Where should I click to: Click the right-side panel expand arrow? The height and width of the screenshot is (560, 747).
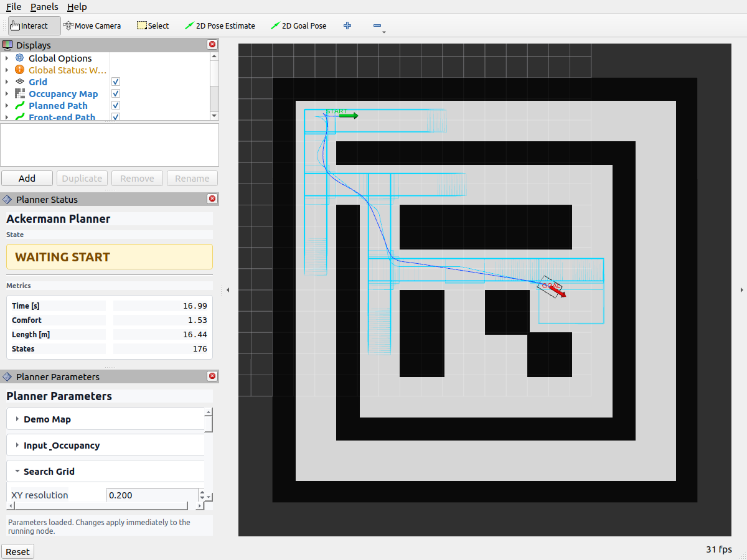[x=741, y=290]
